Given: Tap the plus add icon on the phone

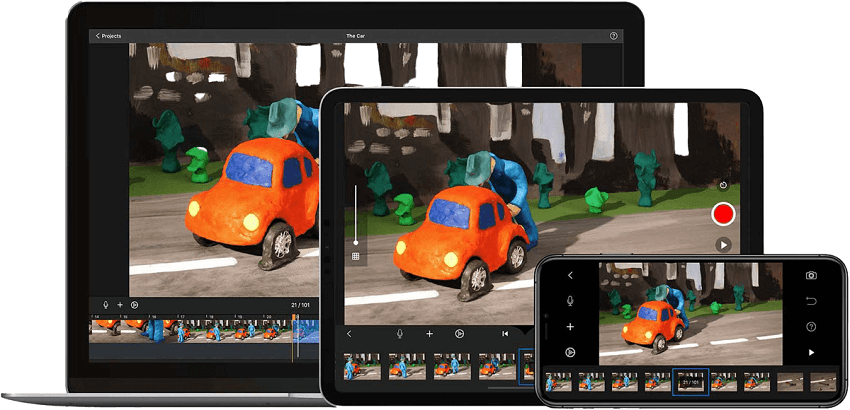Looking at the screenshot, I should [x=570, y=326].
